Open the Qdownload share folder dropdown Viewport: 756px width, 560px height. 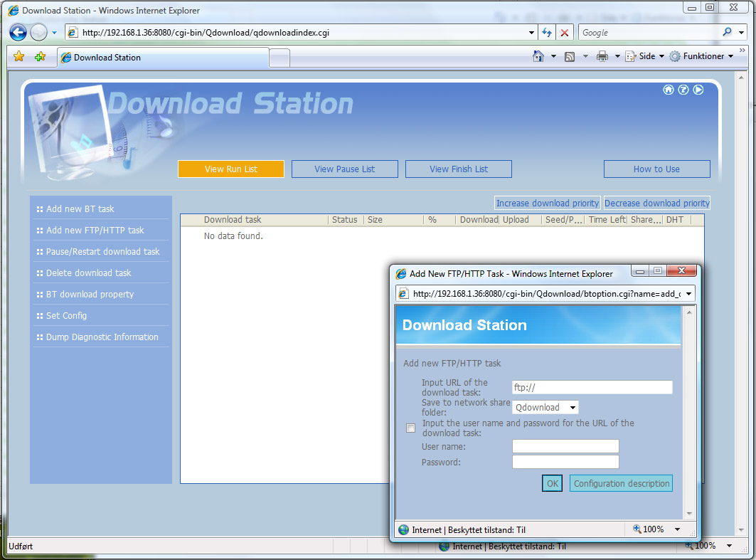coord(545,408)
